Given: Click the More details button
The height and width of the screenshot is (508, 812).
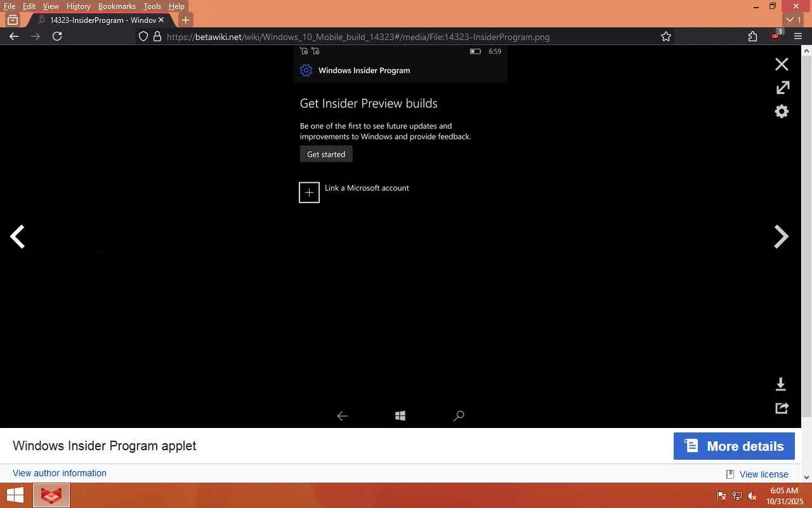Looking at the screenshot, I should click(x=734, y=446).
